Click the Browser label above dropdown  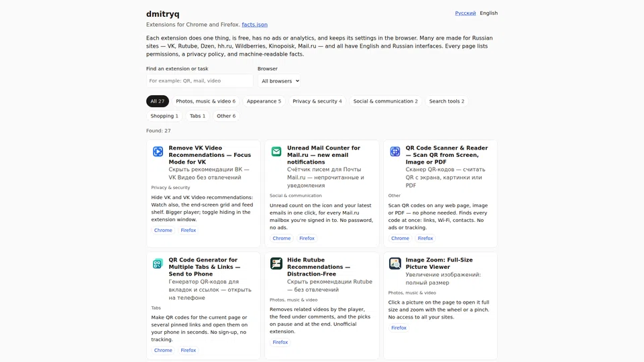pos(268,68)
